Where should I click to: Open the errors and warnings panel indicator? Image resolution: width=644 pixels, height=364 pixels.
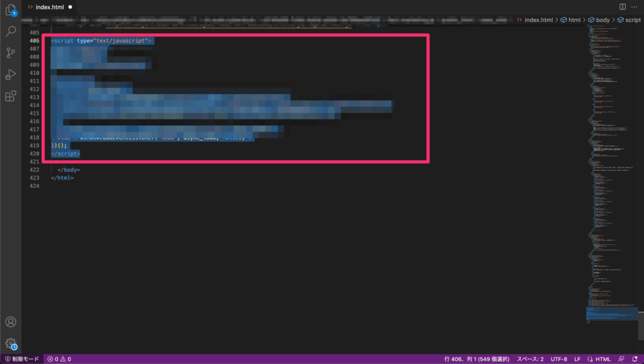click(x=59, y=359)
